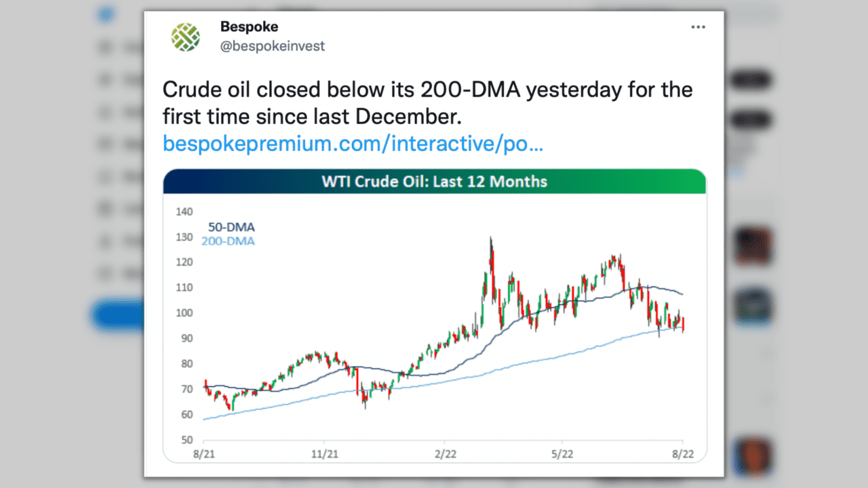Click the 50 y-axis value label
The height and width of the screenshot is (488, 868).
point(186,440)
